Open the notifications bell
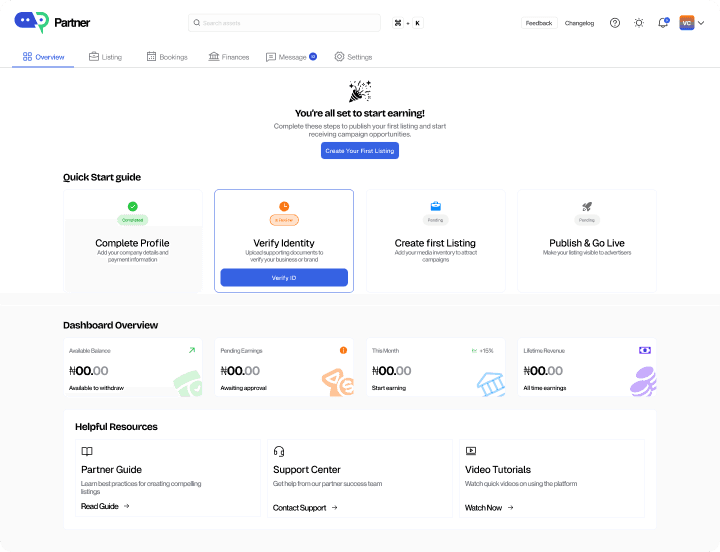The width and height of the screenshot is (720, 552). pos(663,23)
